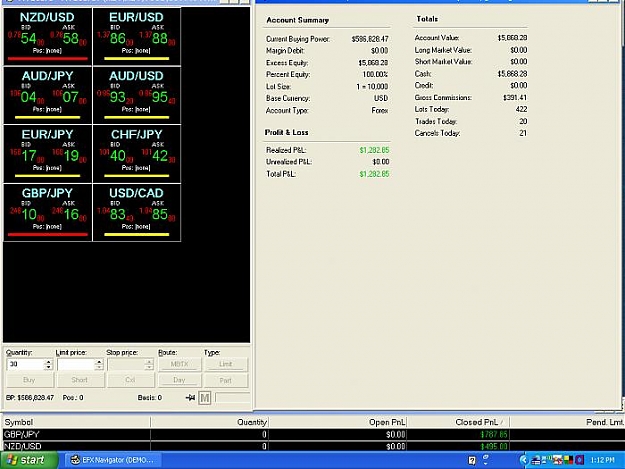The width and height of the screenshot is (625, 469).
Task: Click the EUR/JPY bid price 17
Action: click(29, 156)
